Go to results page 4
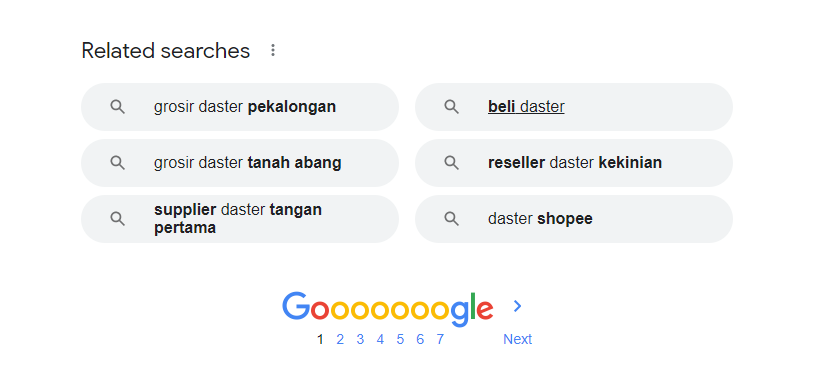Screen dimensions: 821x385 click(x=380, y=339)
